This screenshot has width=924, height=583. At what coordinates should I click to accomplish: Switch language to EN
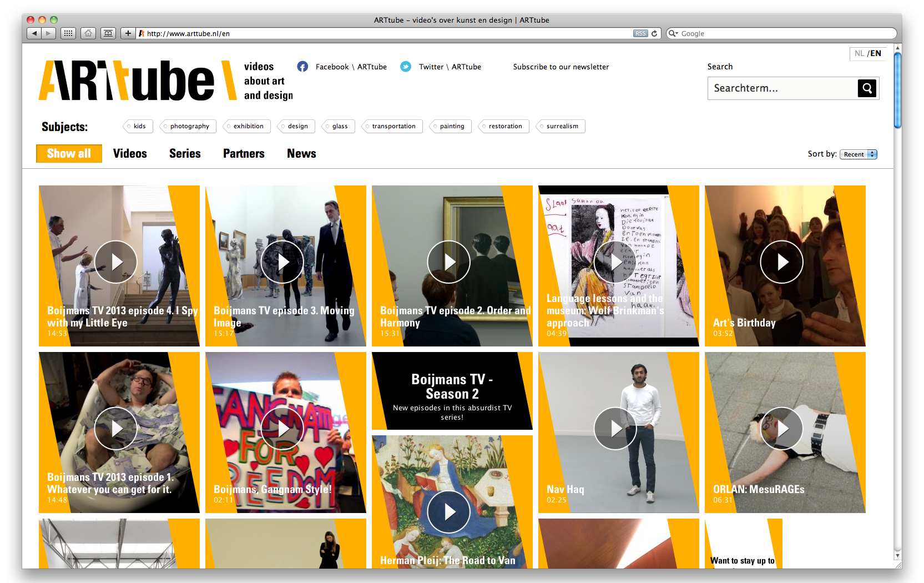click(876, 53)
